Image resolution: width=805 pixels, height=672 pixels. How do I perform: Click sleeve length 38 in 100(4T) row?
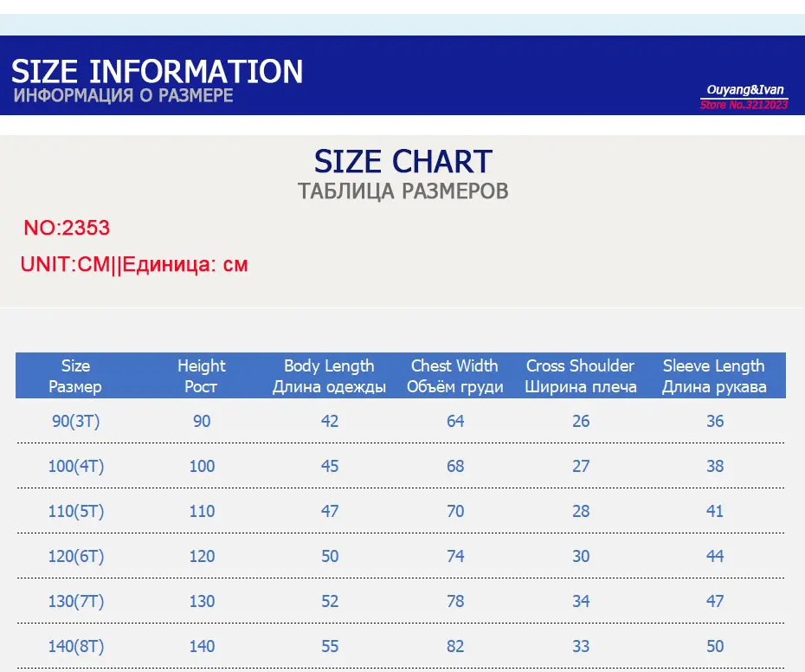(x=715, y=466)
